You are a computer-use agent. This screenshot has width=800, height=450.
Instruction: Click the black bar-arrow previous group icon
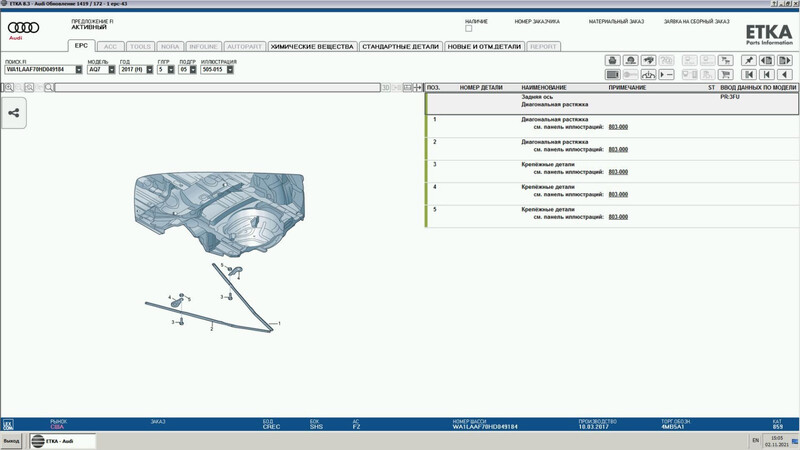pyautogui.click(x=766, y=74)
